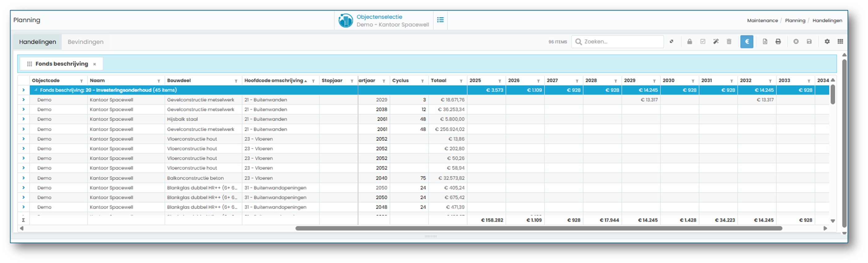Expand the Hijsbalk staal row
Image resolution: width=868 pixels, height=263 pixels.
point(23,119)
